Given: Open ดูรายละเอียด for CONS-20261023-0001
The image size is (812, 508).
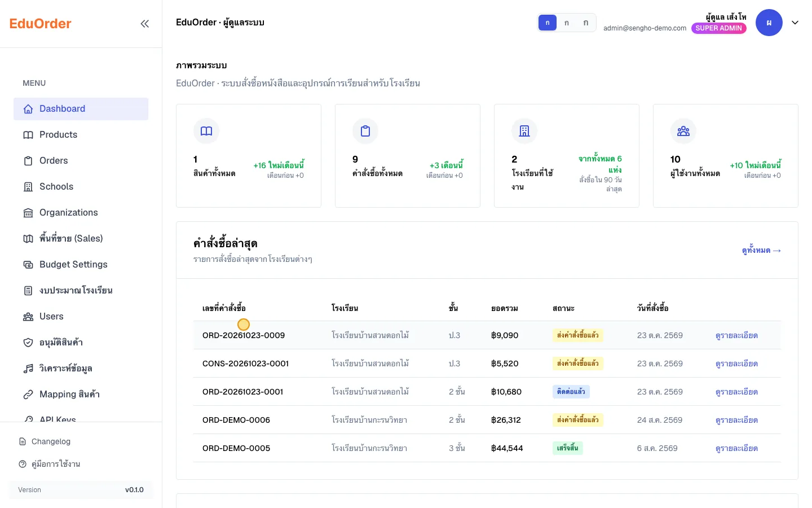Looking at the screenshot, I should point(736,364).
